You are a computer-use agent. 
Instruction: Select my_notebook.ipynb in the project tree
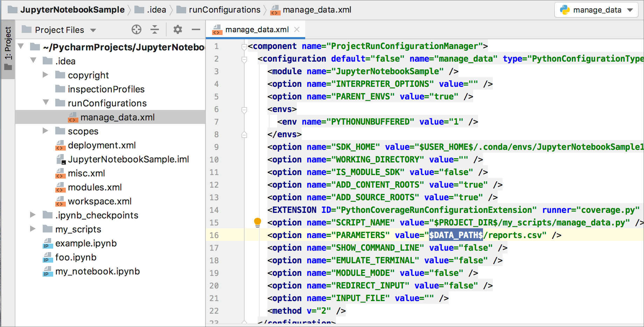[x=97, y=271]
